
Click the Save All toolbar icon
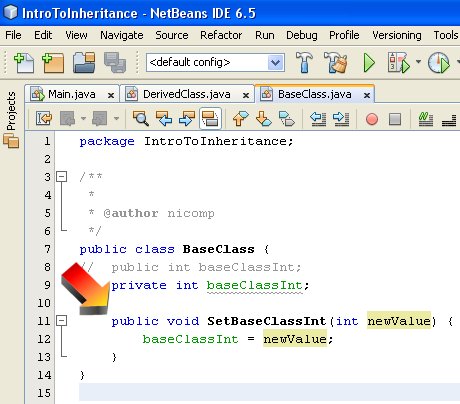click(115, 62)
